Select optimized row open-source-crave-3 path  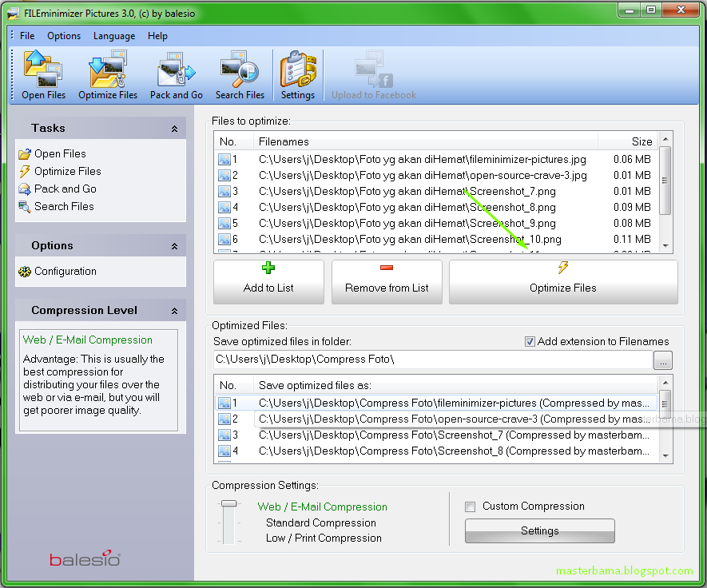click(x=454, y=419)
